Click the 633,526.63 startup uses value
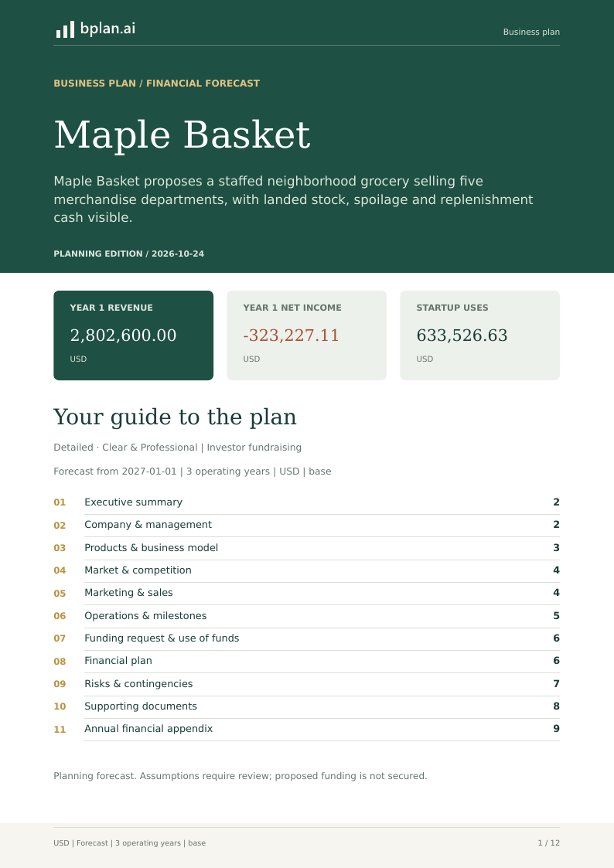Image resolution: width=614 pixels, height=868 pixels. (x=462, y=335)
